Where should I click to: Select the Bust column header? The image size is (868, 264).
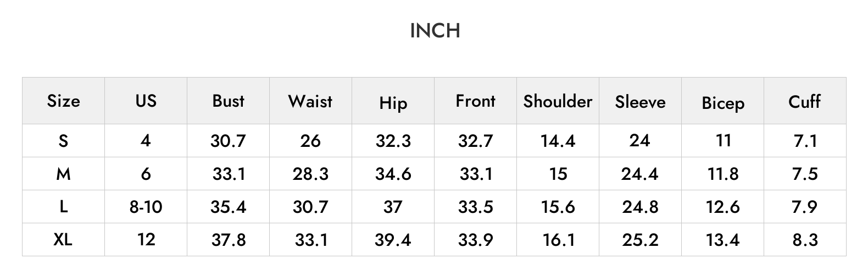(228, 101)
